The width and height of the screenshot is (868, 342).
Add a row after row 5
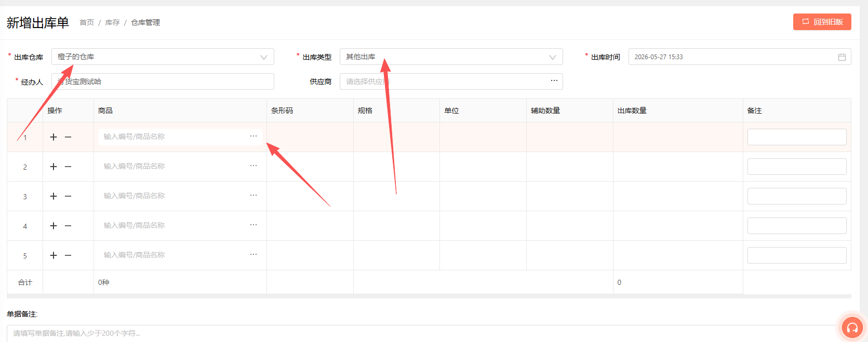click(54, 255)
